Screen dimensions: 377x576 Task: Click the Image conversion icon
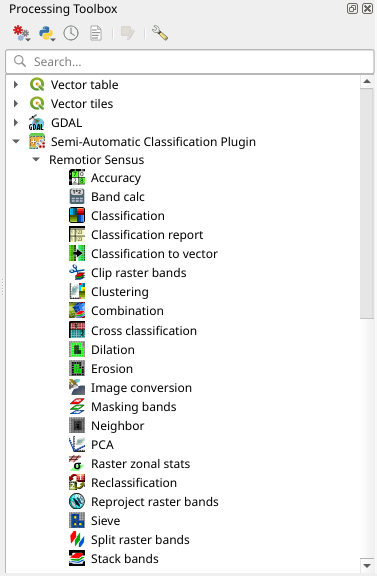[77, 388]
